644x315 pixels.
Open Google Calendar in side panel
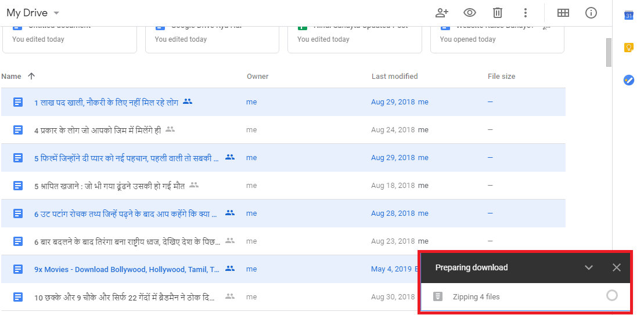pos(629,15)
